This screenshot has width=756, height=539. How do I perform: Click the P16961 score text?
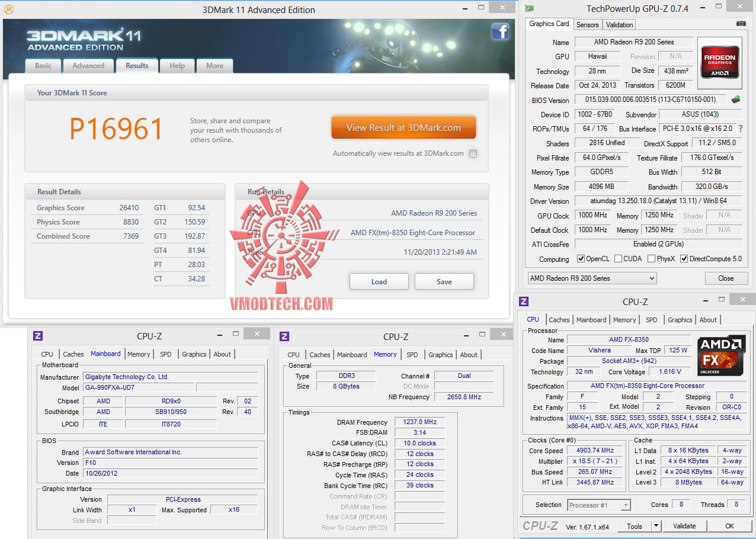[116, 129]
